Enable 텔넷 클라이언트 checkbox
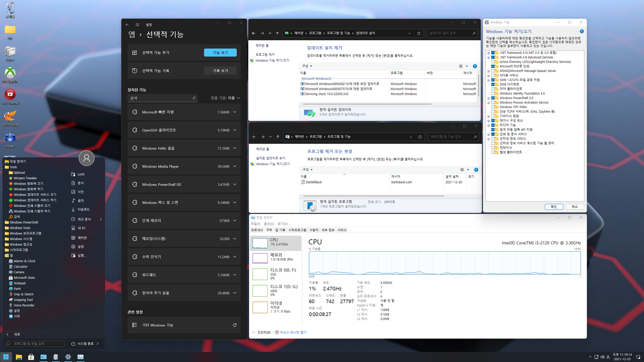Viewport: 644px width, 362px height. pos(493,152)
